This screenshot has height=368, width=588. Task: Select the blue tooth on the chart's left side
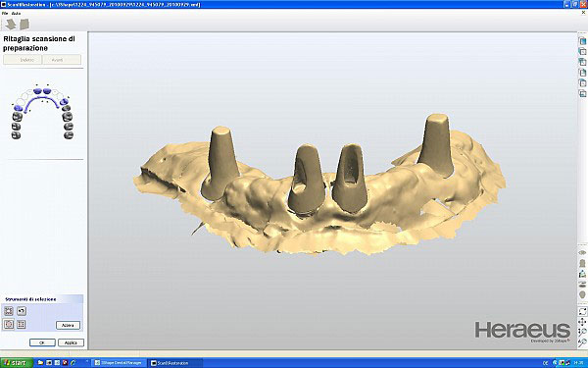(x=19, y=108)
